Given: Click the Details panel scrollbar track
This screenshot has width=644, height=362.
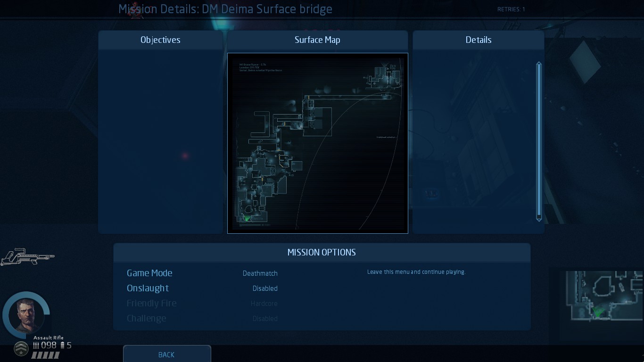Looking at the screenshot, I should point(539,141).
